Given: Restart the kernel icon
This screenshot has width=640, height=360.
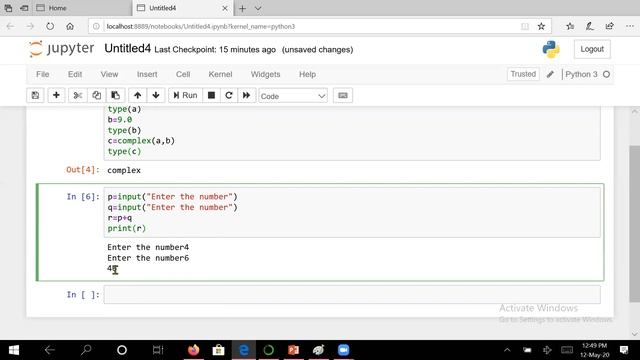Looking at the screenshot, I should point(229,96).
